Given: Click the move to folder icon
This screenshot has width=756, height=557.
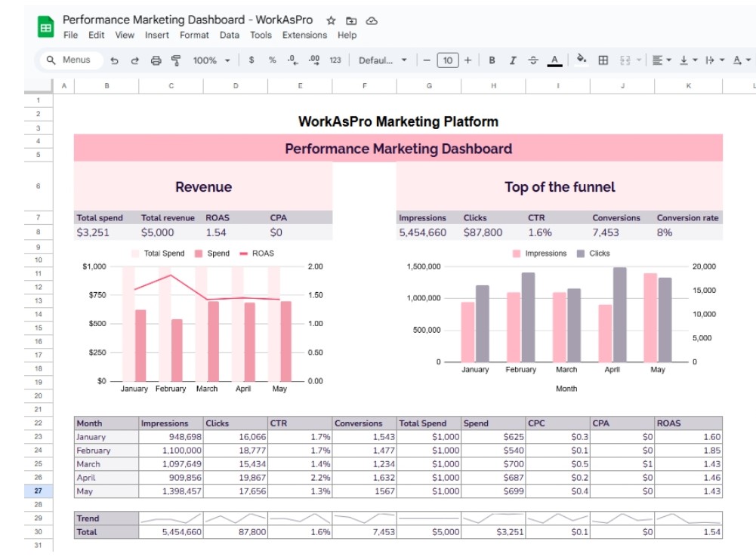Looking at the screenshot, I should (x=351, y=20).
